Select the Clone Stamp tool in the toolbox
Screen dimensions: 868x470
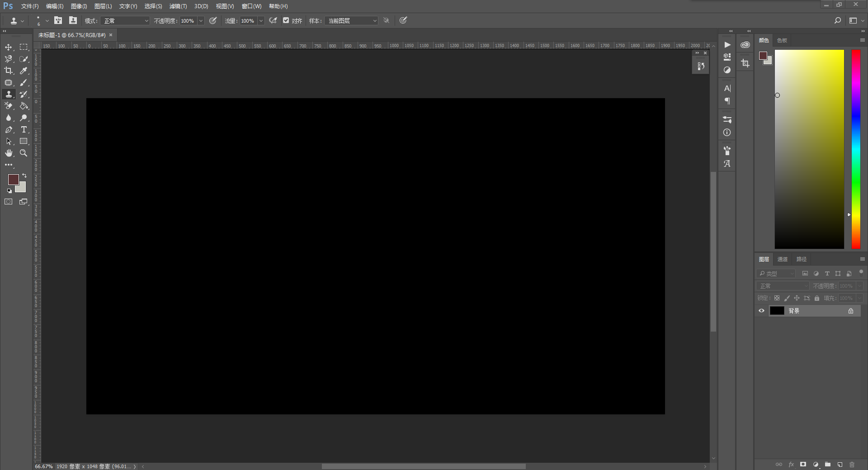point(9,94)
